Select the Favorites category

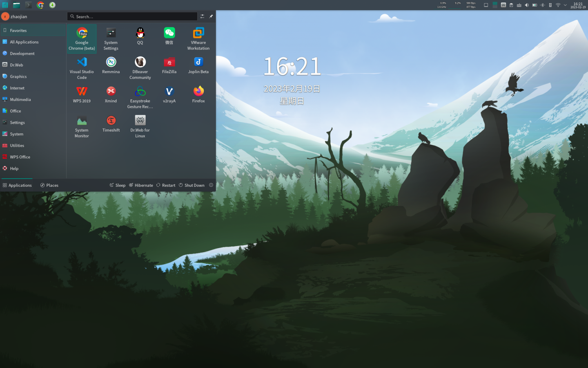pyautogui.click(x=18, y=30)
